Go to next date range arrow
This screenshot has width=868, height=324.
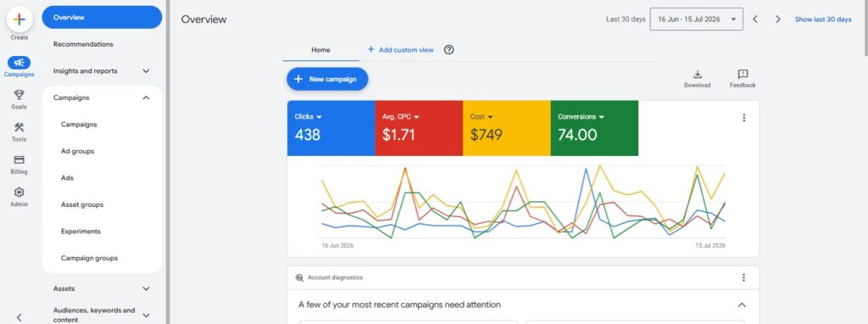pos(778,20)
